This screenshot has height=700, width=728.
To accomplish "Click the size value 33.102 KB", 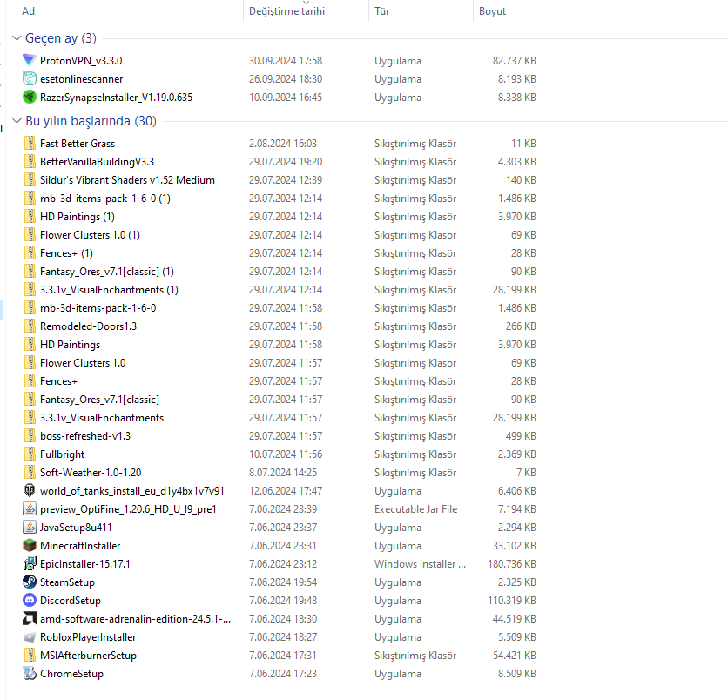I will [x=515, y=545].
